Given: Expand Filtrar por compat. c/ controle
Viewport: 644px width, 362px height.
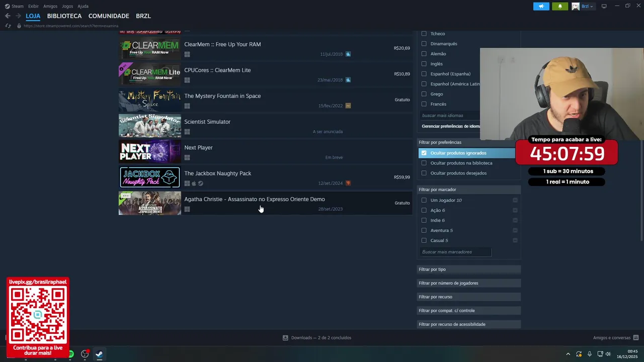Looking at the screenshot, I should (469, 311).
